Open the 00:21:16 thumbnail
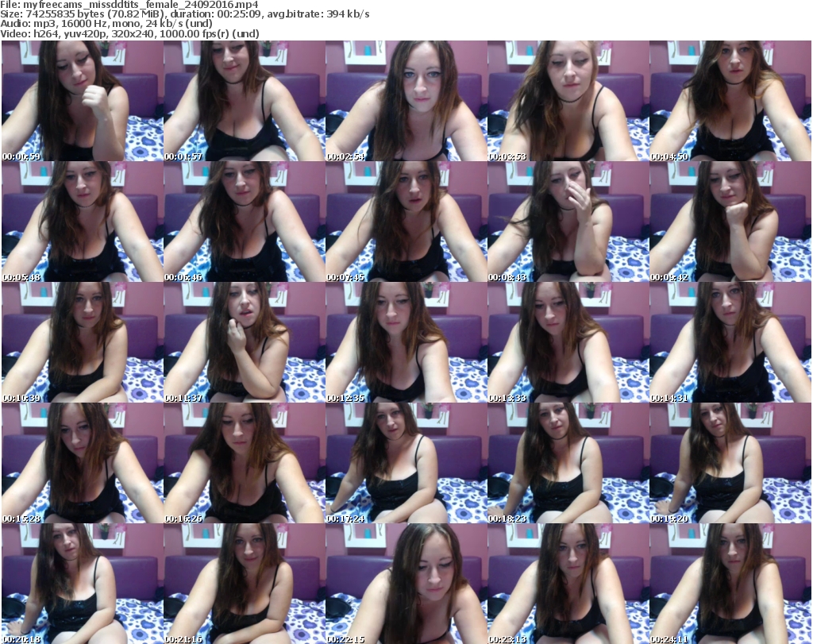The height and width of the screenshot is (644, 813). click(245, 584)
